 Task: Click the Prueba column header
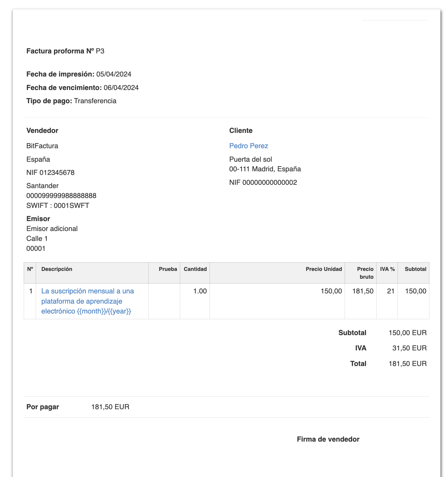point(168,269)
